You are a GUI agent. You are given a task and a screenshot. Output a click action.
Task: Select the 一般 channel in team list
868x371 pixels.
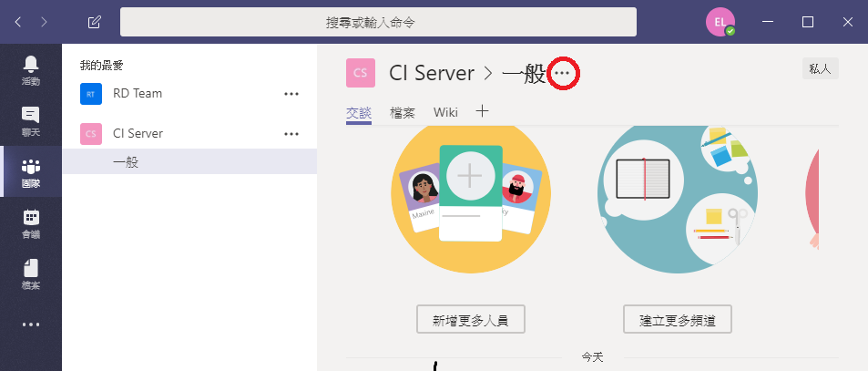pos(189,161)
